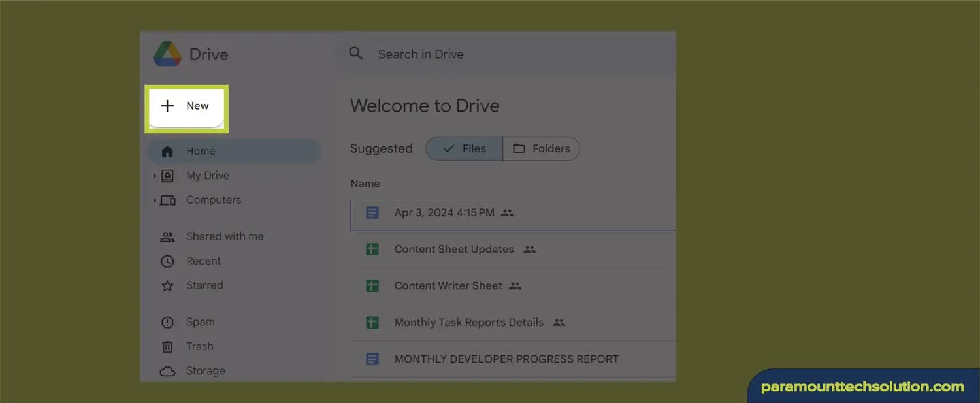Click the My Drive icon

pyautogui.click(x=168, y=176)
